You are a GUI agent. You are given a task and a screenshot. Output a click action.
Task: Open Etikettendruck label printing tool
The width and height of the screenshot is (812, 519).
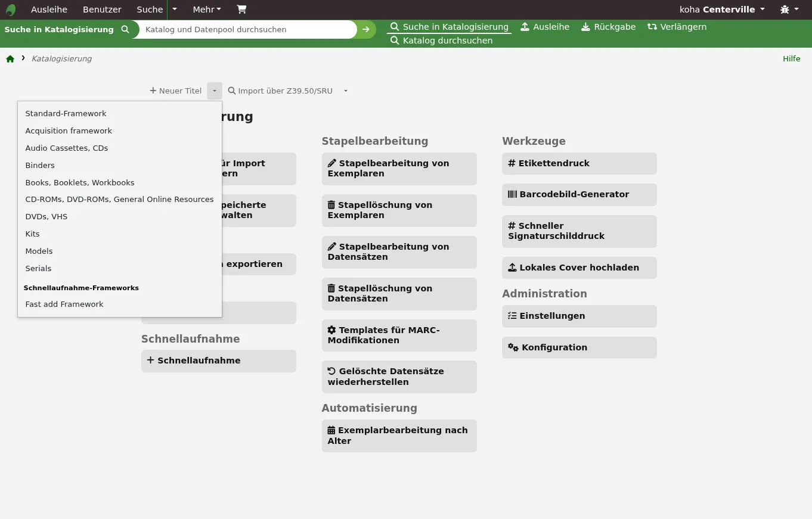click(x=579, y=163)
